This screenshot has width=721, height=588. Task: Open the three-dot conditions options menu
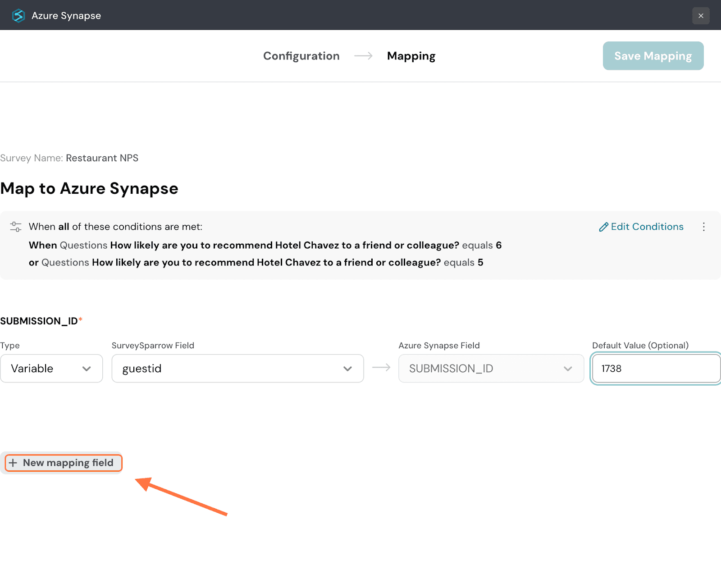[x=703, y=227]
